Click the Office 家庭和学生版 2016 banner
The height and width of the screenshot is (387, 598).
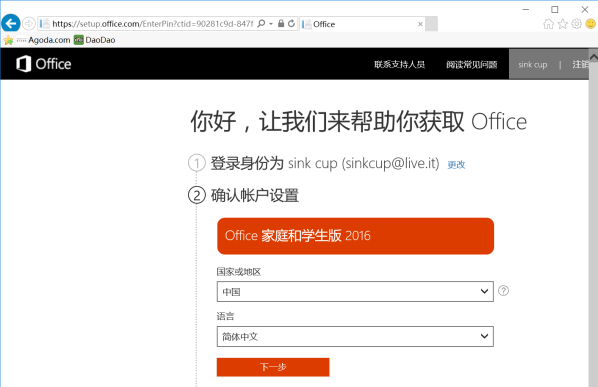[355, 236]
